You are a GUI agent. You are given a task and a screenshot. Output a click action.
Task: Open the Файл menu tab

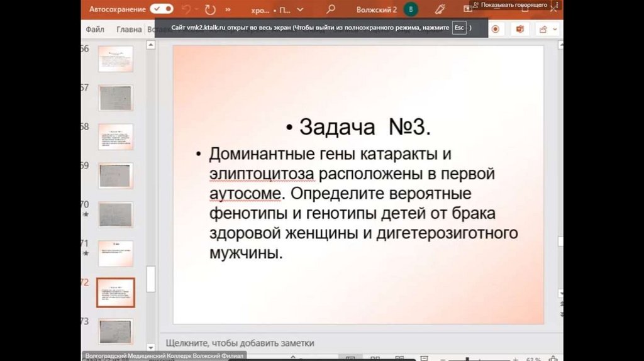95,29
